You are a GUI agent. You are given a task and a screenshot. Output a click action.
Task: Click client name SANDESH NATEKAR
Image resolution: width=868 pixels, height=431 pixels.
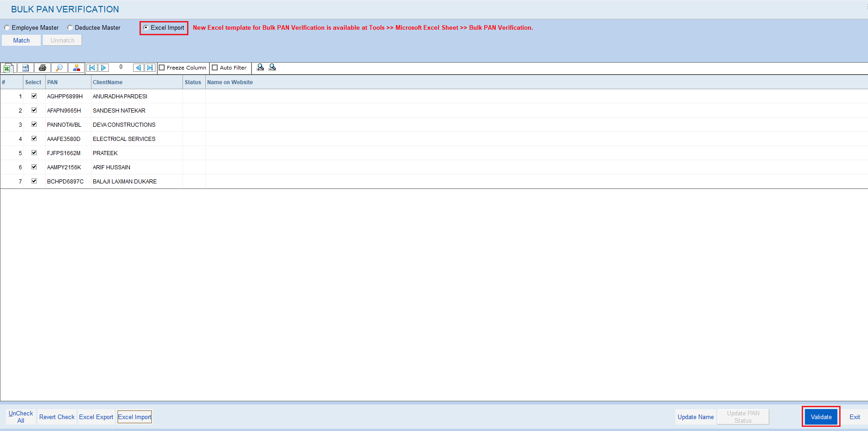tap(119, 111)
